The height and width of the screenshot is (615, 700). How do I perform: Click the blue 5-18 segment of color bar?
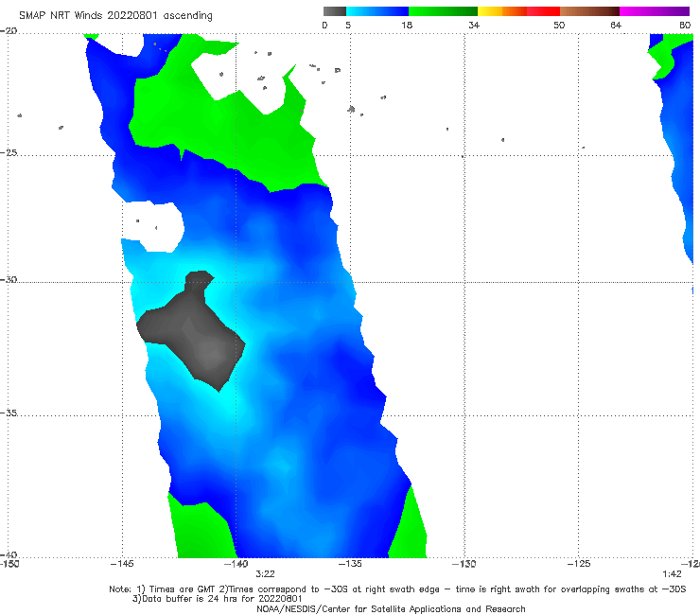click(x=377, y=11)
